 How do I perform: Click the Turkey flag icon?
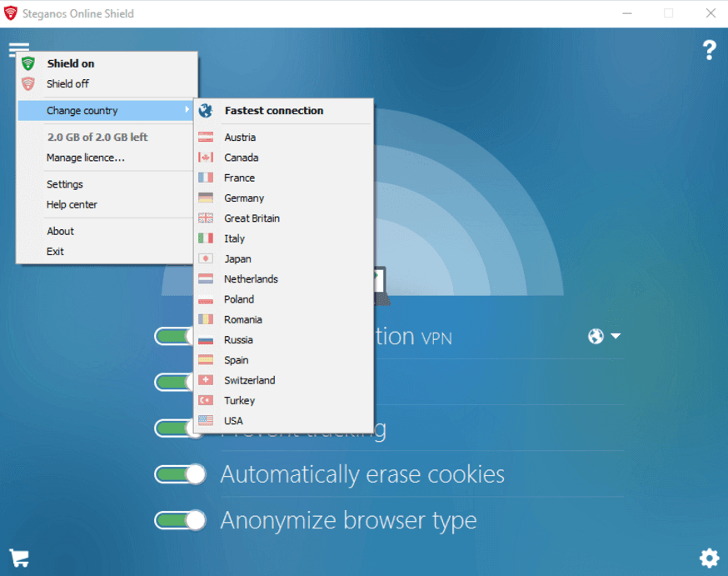(206, 400)
